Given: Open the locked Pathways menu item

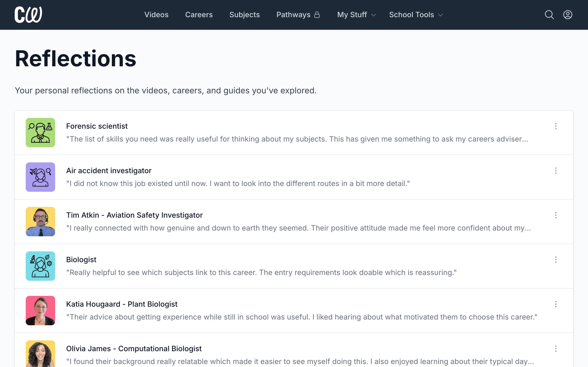Looking at the screenshot, I should [298, 14].
